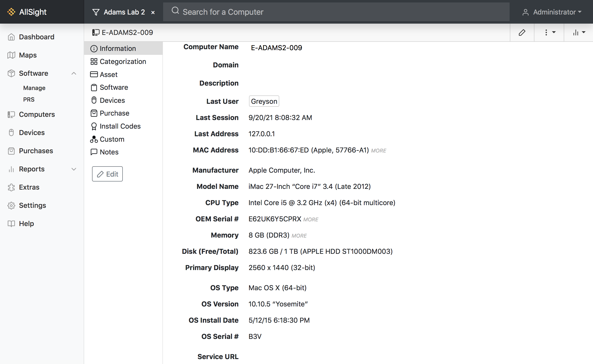Select Maps in the navigation sidebar
This screenshot has height=364, width=593.
click(28, 55)
